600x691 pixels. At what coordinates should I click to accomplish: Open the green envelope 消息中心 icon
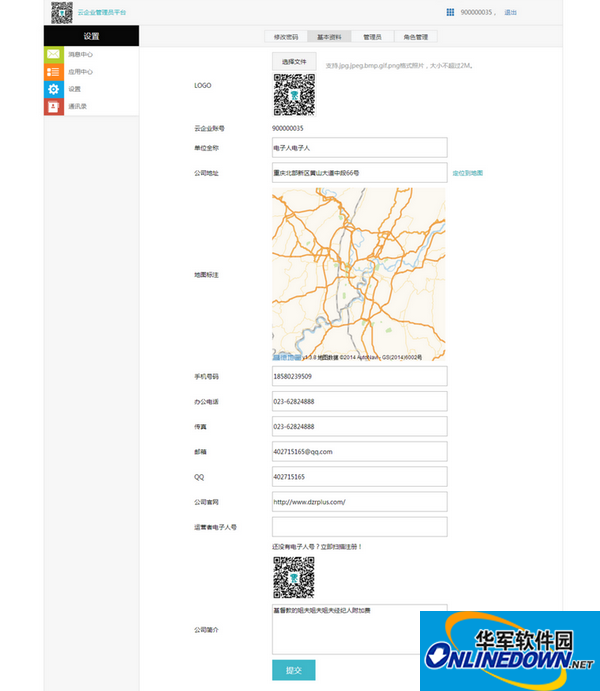pyautogui.click(x=54, y=54)
